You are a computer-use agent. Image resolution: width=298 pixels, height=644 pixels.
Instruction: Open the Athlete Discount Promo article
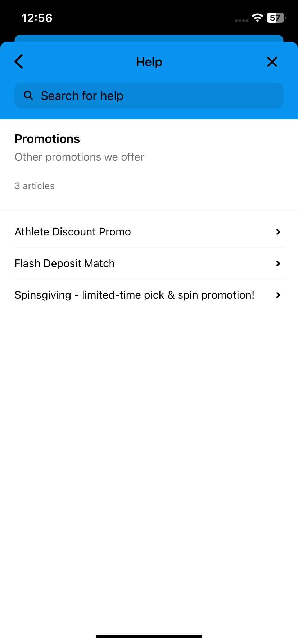point(149,232)
